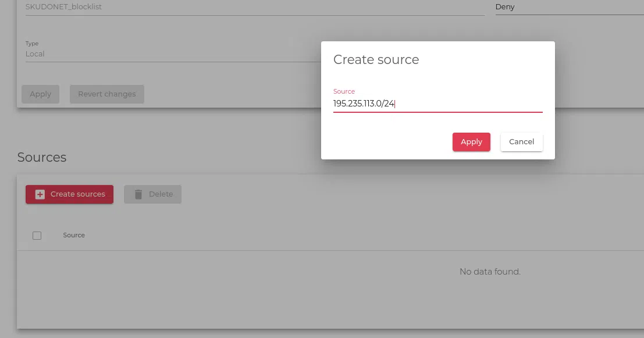644x338 pixels.
Task: Click the red underline beneath the Source input
Action: pos(437,112)
